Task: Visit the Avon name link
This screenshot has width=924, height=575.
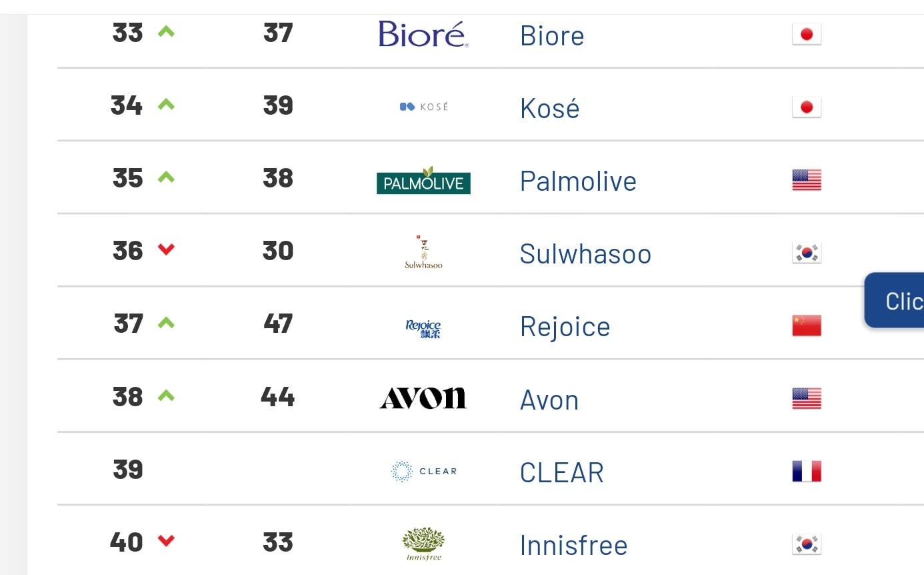Action: pos(549,400)
